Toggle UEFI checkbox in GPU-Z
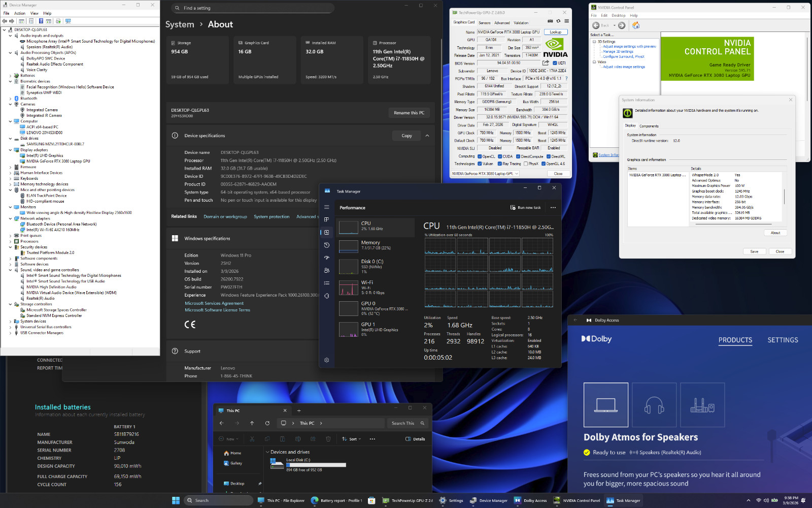Viewport: 812px width, 508px height. click(555, 63)
